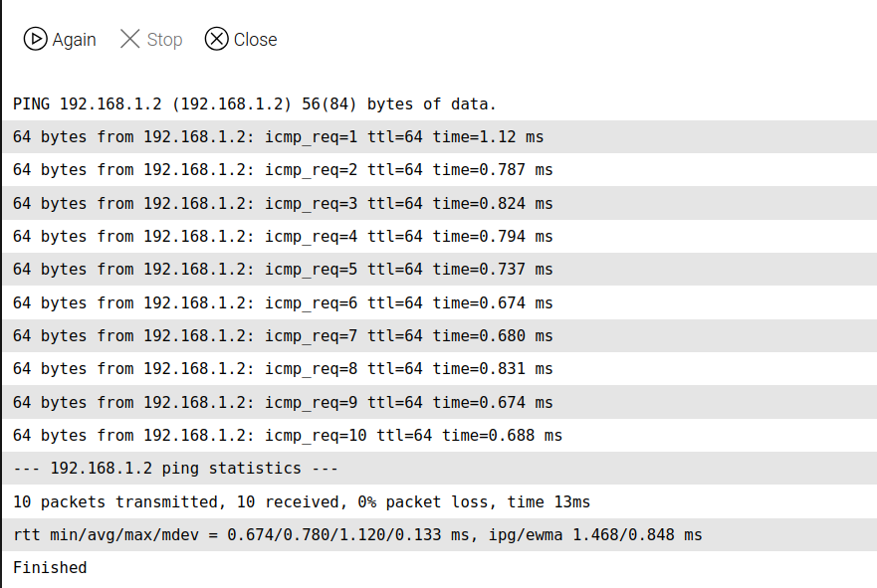Image resolution: width=877 pixels, height=588 pixels.
Task: Click the Finished status text
Action: coord(50,568)
